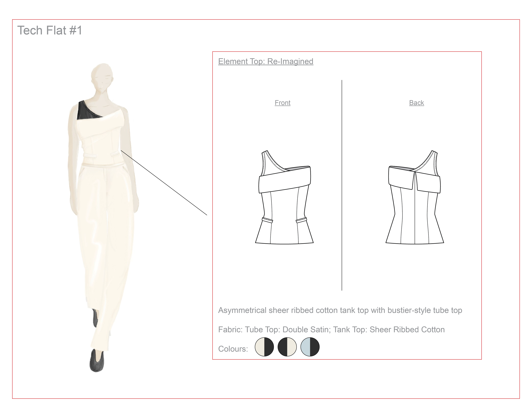Pick the cream and black colour swatch
The width and height of the screenshot is (532, 411).
coord(264,347)
